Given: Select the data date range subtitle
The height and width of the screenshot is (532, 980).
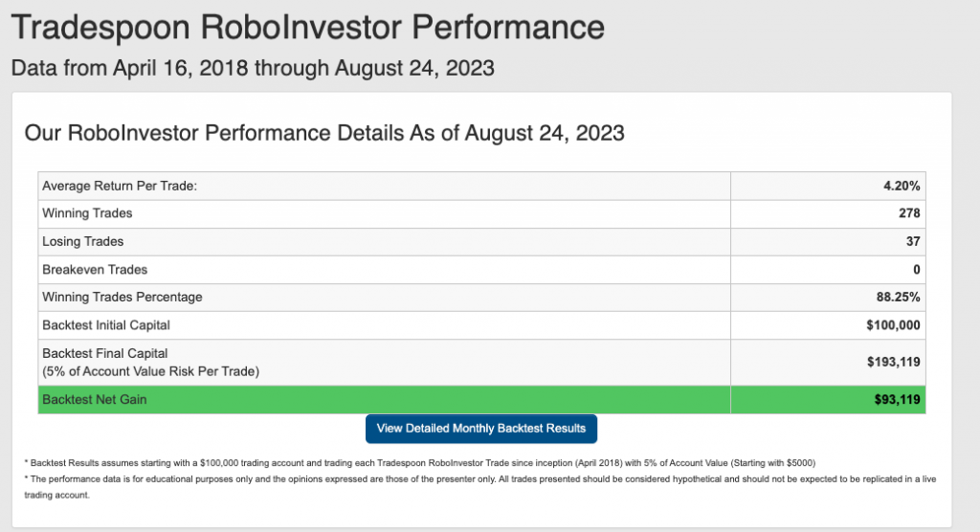Looking at the screenshot, I should [x=253, y=68].
